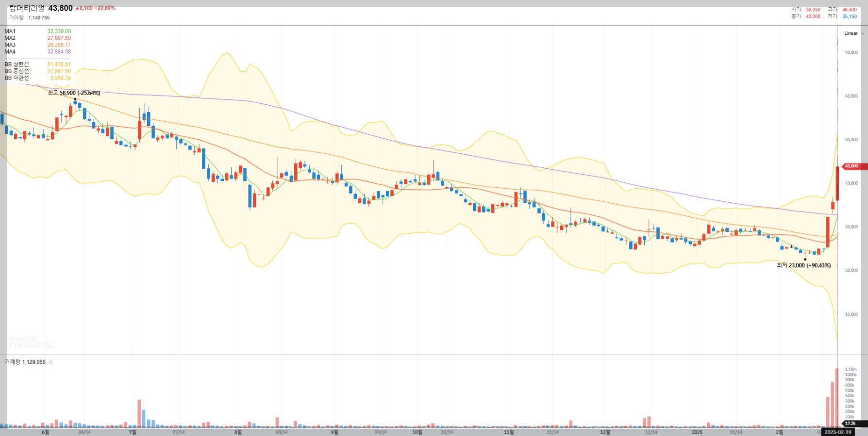
Task: Open the Linear scale dropdown
Action: (x=854, y=33)
